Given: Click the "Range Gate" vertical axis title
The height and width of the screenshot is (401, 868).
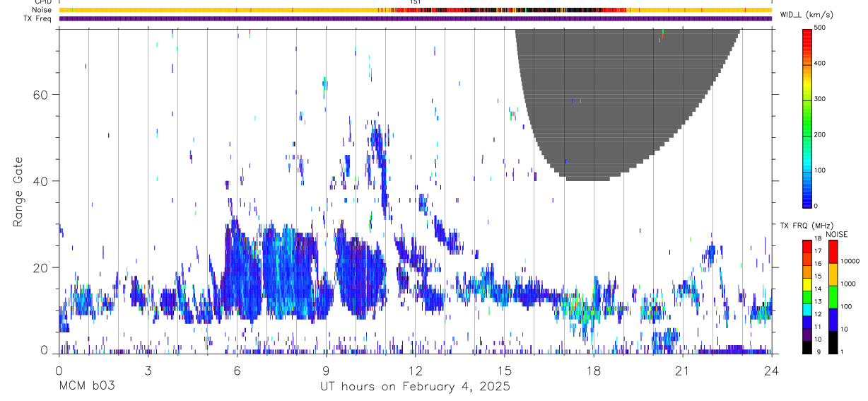Looking at the screenshot, I should [x=18, y=192].
